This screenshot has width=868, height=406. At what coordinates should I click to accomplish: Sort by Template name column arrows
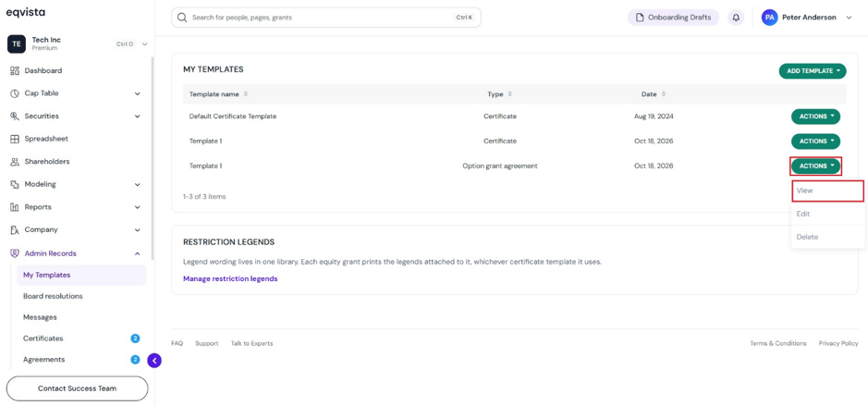click(246, 94)
